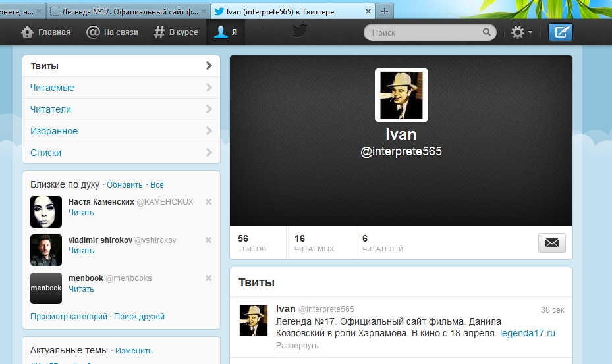Open Просмотр категорий link

(69, 317)
